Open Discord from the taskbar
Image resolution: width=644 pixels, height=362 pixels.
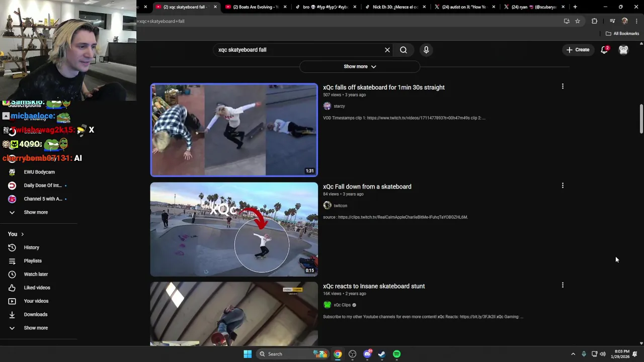(x=367, y=354)
